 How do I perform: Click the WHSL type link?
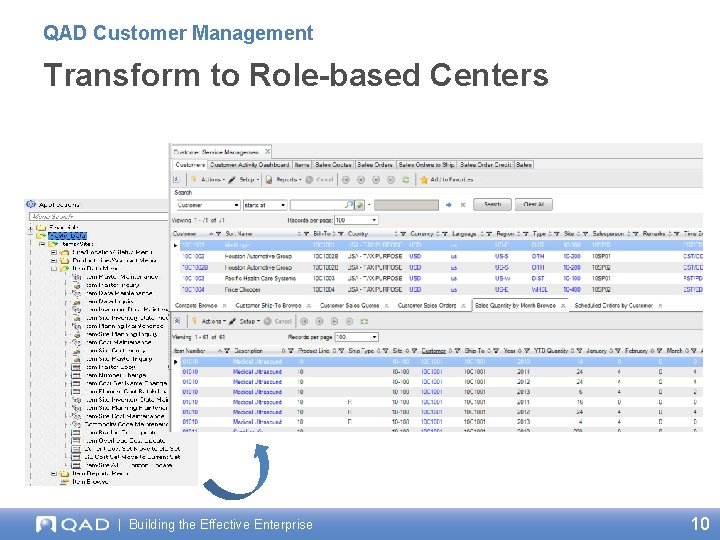(540, 290)
